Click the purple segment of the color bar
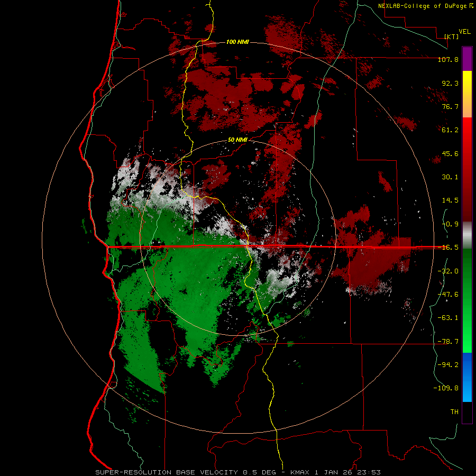This screenshot has height=476, width=476. [467, 59]
